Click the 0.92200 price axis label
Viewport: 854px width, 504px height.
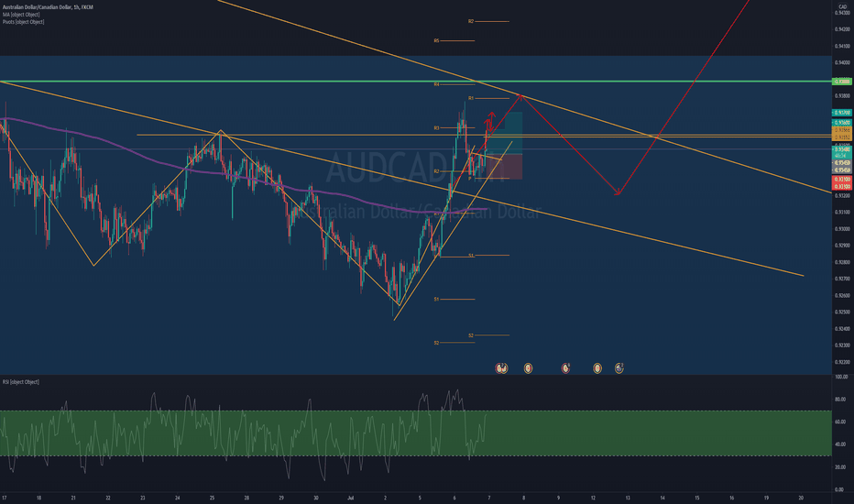tap(842, 362)
